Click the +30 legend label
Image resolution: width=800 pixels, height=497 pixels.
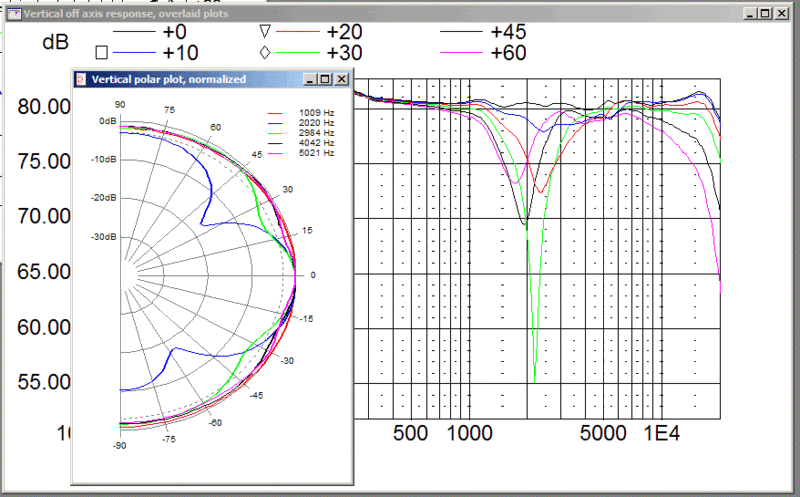pos(344,53)
